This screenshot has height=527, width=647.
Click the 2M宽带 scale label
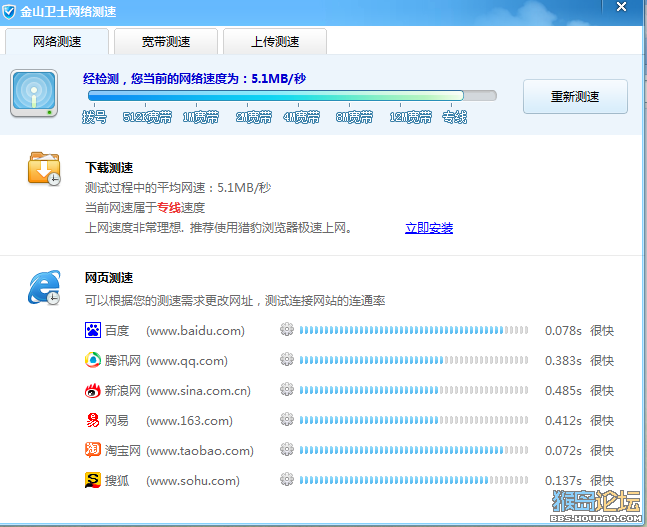[x=254, y=118]
